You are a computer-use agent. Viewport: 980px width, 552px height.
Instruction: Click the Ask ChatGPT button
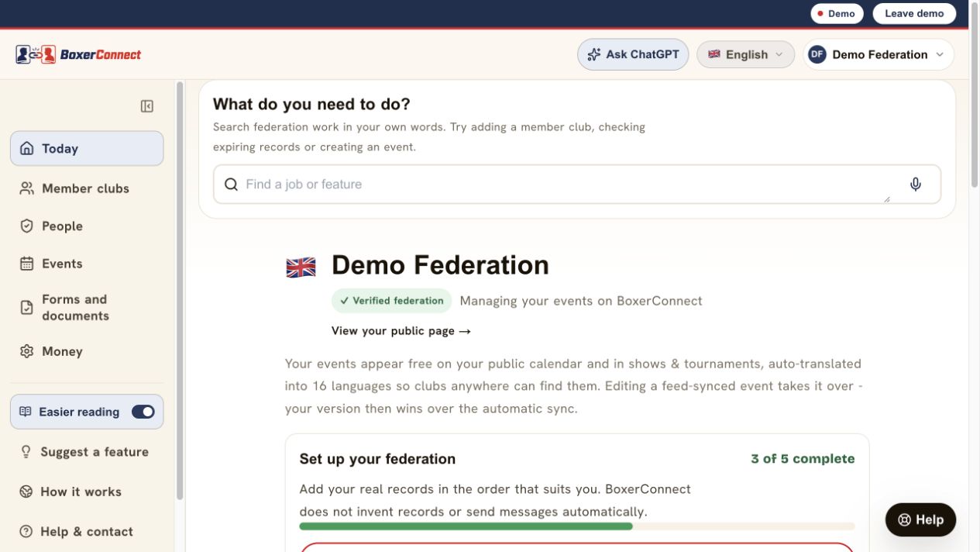tap(633, 54)
